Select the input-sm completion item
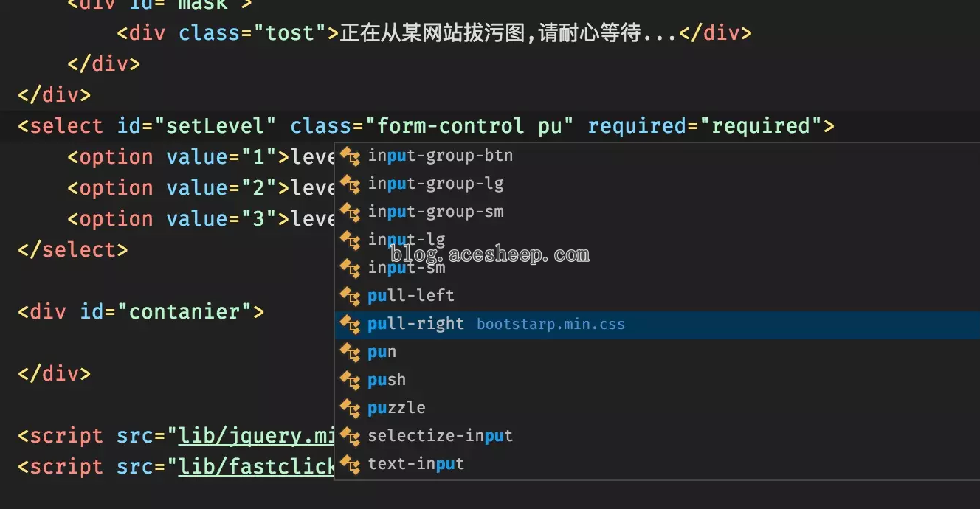 click(x=657, y=268)
